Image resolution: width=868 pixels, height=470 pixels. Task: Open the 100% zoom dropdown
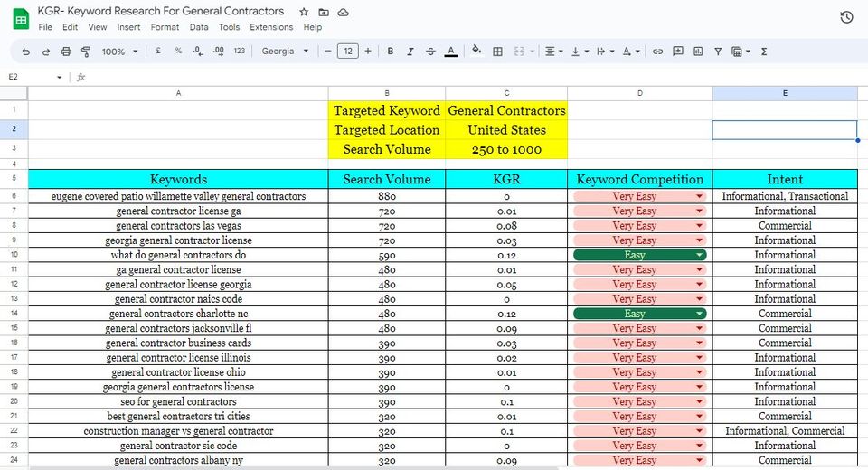[119, 52]
